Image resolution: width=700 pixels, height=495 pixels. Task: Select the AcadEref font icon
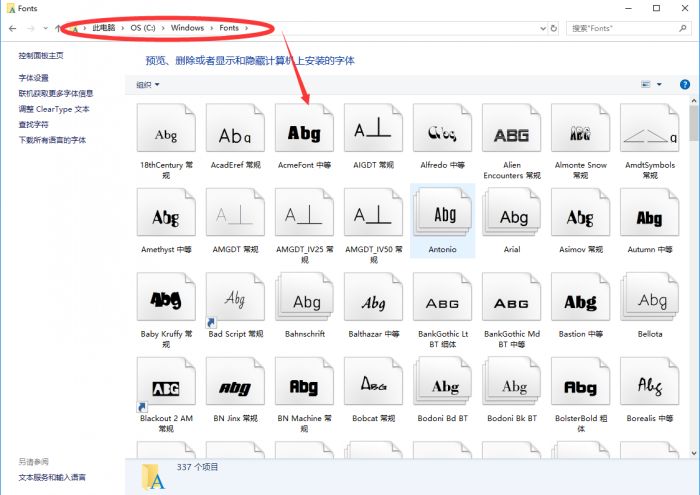click(x=235, y=128)
